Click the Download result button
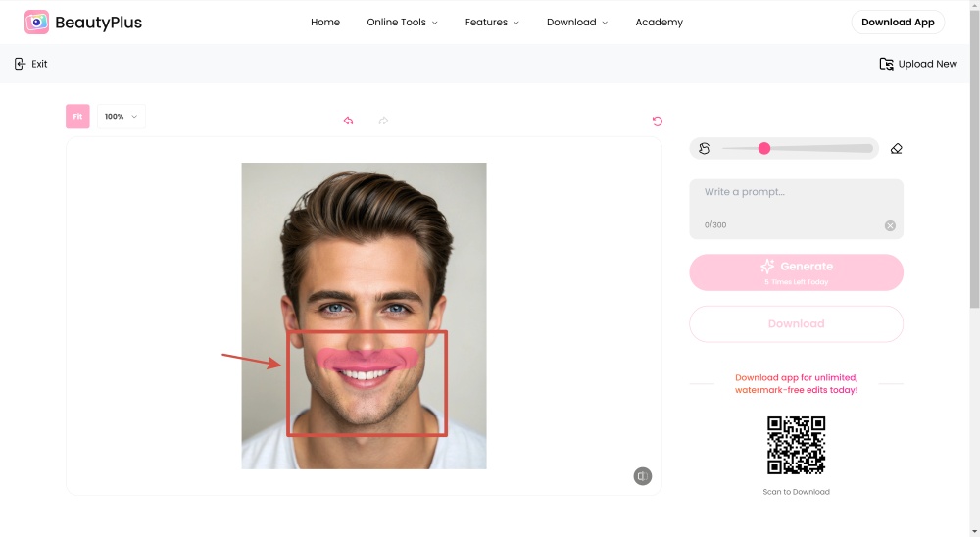The height and width of the screenshot is (537, 980). click(x=796, y=323)
